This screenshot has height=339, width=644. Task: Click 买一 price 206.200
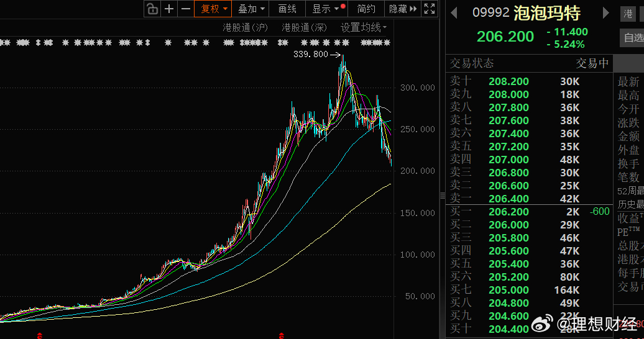tap(508, 212)
